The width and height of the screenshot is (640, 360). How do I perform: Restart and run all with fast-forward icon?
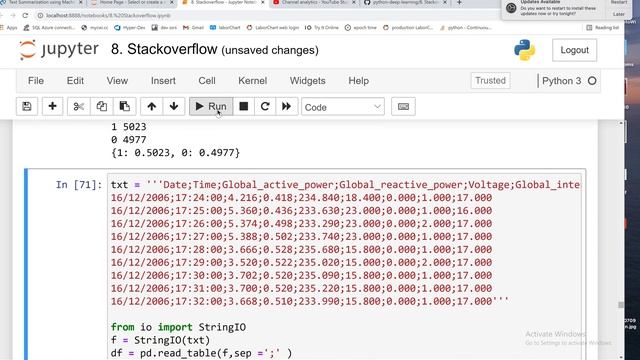point(287,107)
